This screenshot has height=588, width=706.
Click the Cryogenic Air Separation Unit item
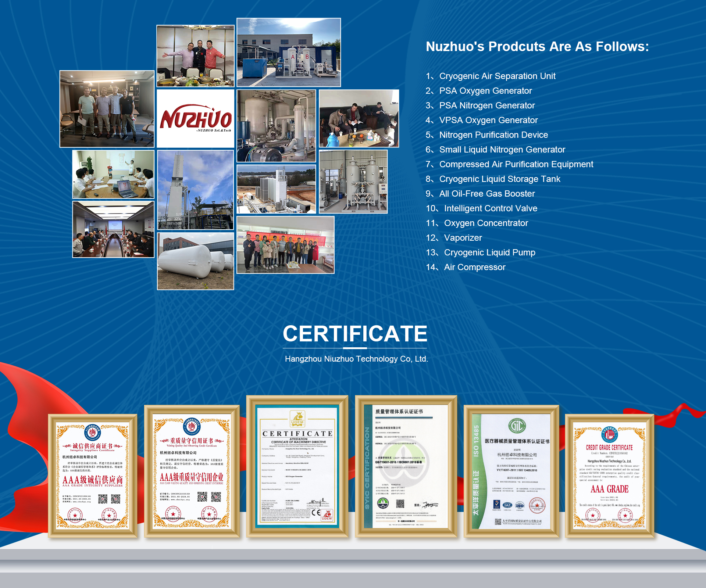(497, 76)
